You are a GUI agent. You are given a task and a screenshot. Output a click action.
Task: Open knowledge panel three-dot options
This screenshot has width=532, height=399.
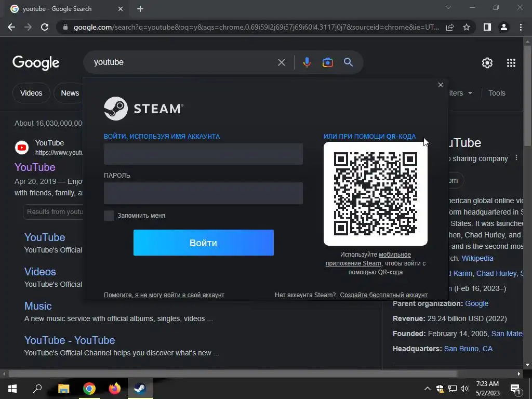[516, 158]
